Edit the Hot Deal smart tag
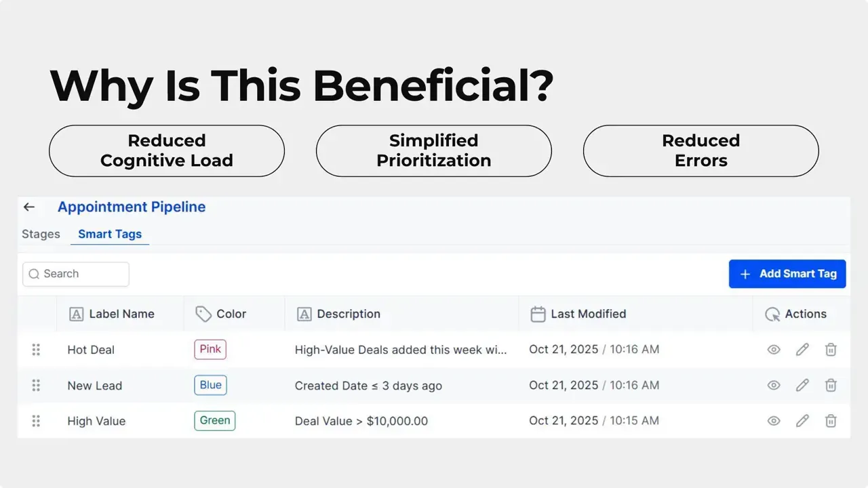The width and height of the screenshot is (868, 488). (802, 350)
